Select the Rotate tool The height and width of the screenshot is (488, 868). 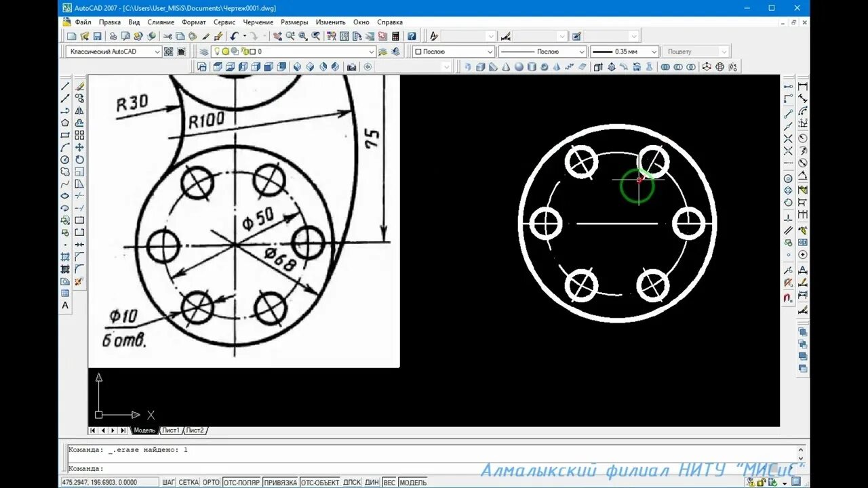(x=79, y=159)
